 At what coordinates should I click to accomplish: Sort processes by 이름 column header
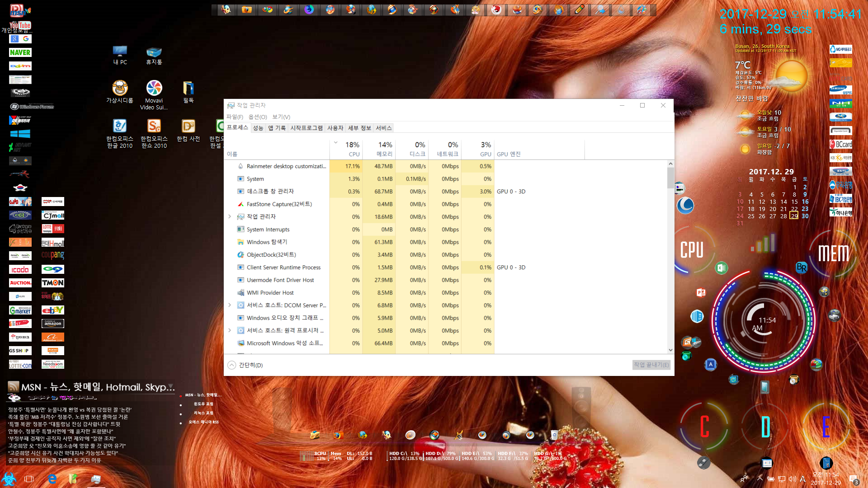277,149
